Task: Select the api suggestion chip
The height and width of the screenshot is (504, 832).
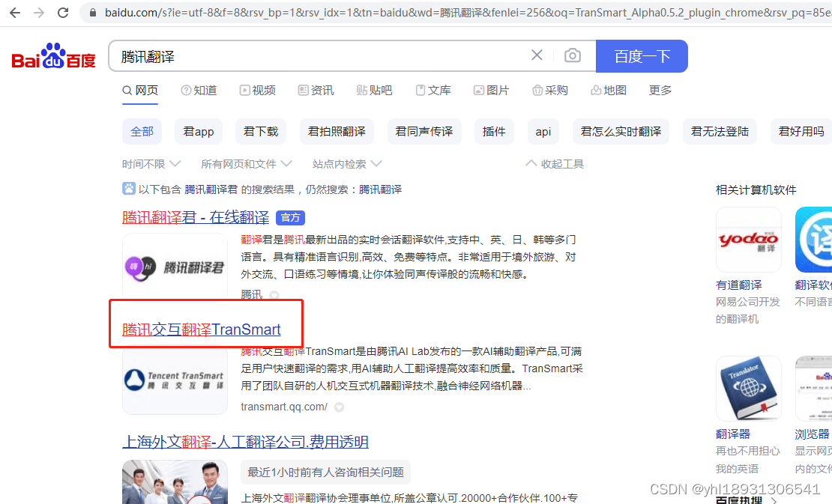Action: (x=543, y=132)
